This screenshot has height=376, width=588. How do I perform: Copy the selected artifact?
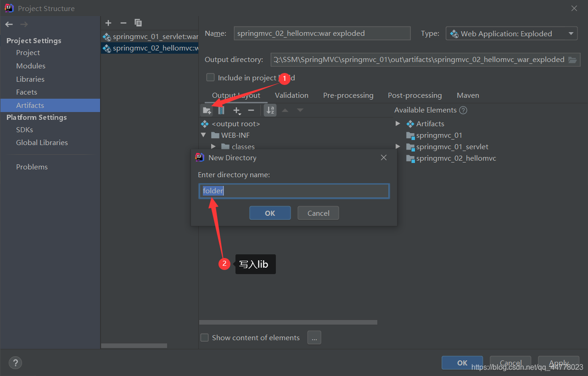[138, 23]
